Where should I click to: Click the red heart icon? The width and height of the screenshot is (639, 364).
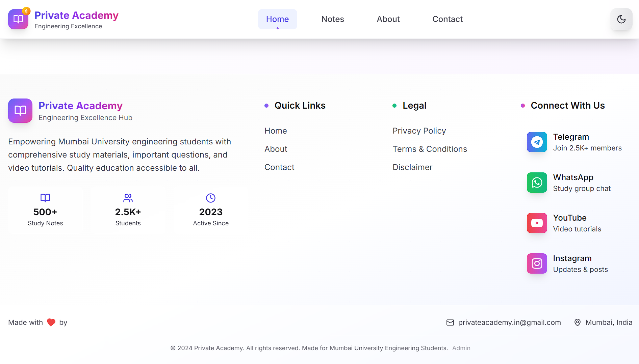point(51,323)
